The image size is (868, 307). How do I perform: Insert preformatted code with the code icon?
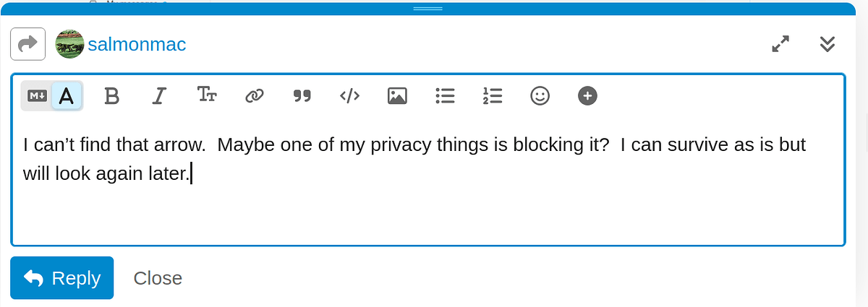click(349, 95)
